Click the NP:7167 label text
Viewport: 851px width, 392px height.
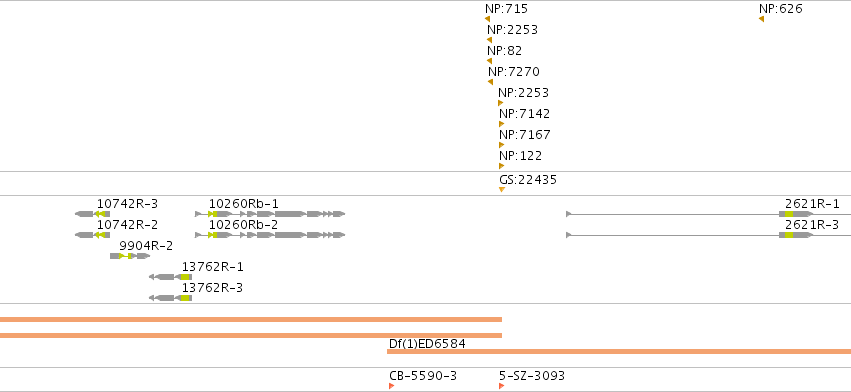click(525, 135)
